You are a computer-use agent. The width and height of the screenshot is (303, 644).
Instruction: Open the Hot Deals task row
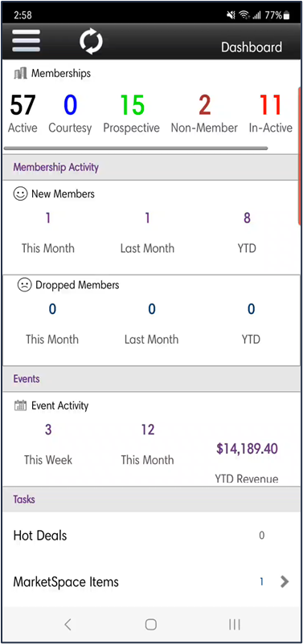[x=151, y=535]
